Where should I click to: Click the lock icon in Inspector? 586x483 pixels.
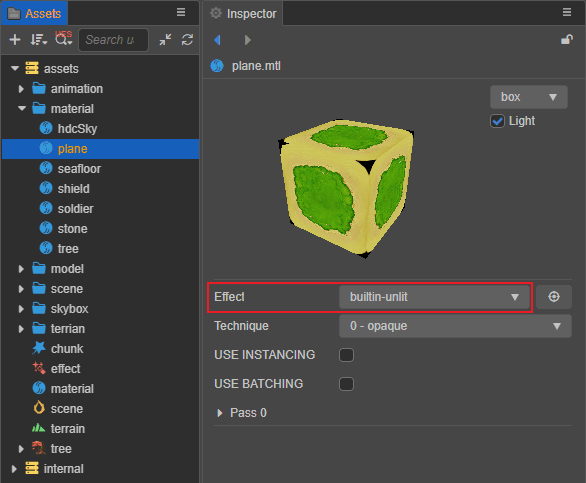567,40
